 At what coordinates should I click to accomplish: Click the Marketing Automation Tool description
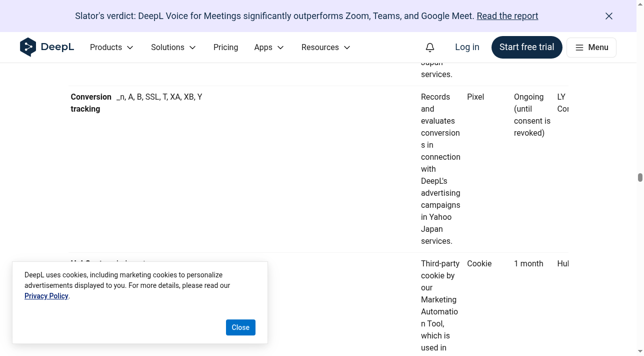pyautogui.click(x=439, y=305)
